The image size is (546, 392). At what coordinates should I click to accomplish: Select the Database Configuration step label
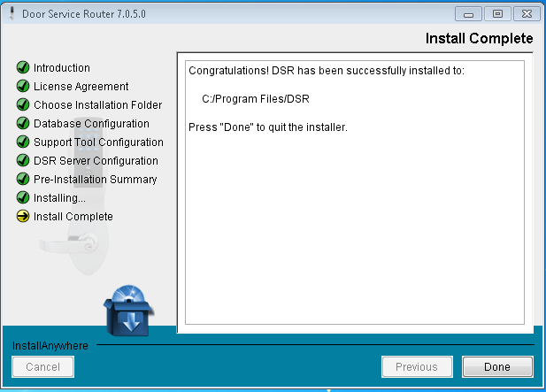click(x=91, y=124)
